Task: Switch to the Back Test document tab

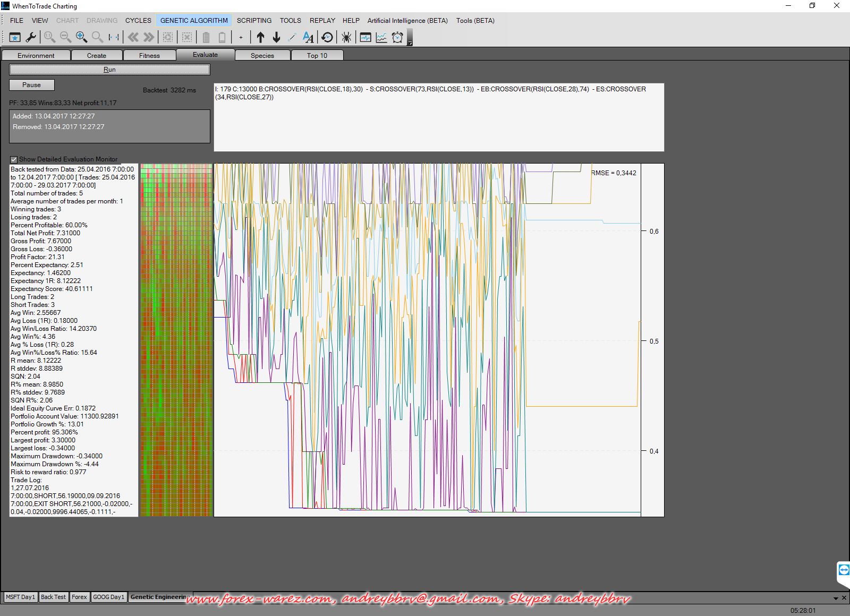Action: [53, 597]
